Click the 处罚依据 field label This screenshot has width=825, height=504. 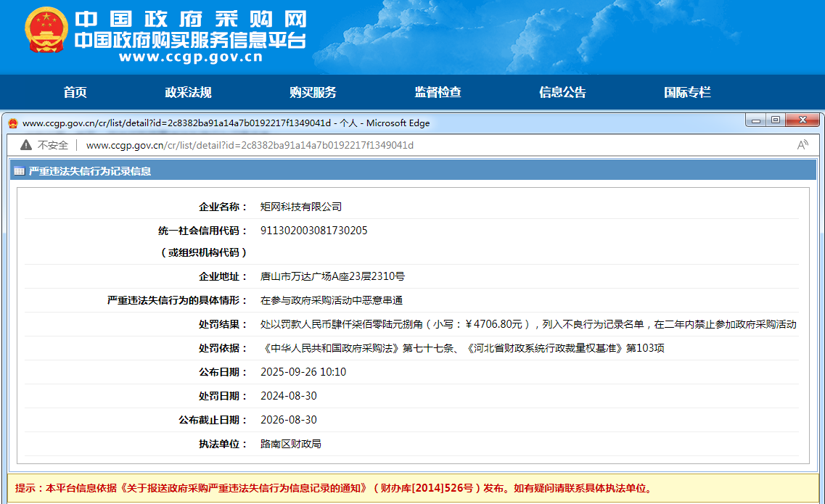[x=223, y=348]
